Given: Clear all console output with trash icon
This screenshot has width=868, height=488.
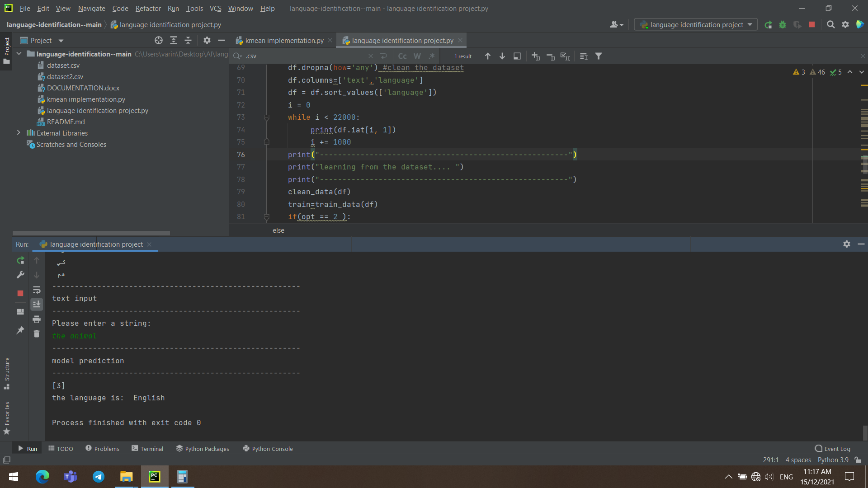Looking at the screenshot, I should (x=37, y=333).
